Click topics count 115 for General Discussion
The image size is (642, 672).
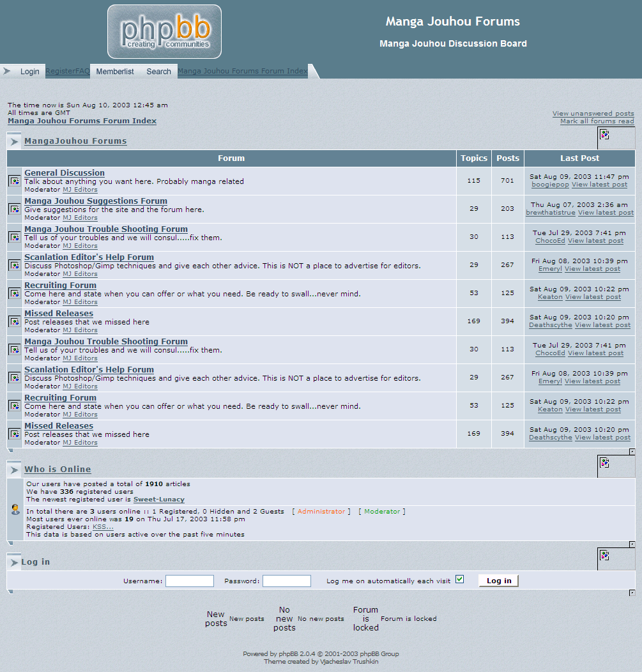click(x=473, y=180)
